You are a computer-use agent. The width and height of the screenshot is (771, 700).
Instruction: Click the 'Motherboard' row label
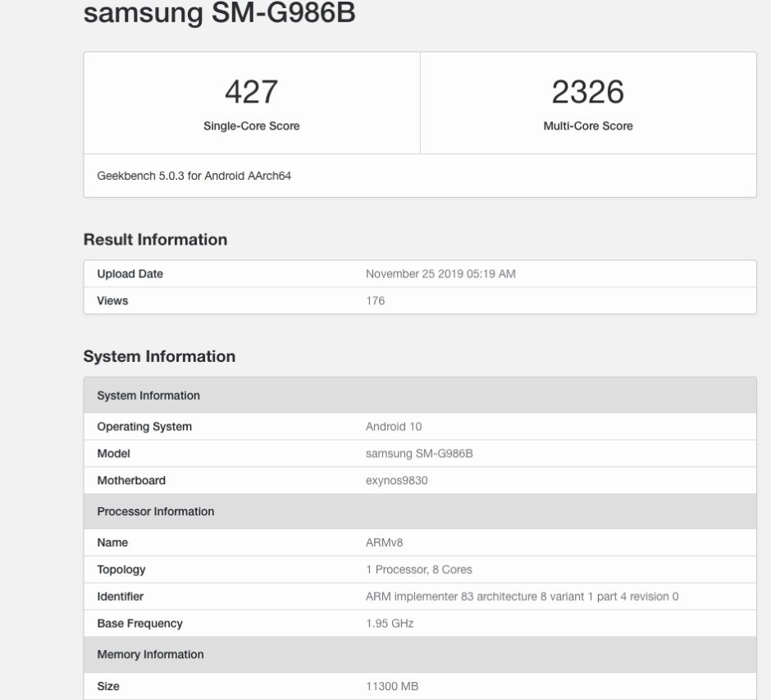click(130, 481)
